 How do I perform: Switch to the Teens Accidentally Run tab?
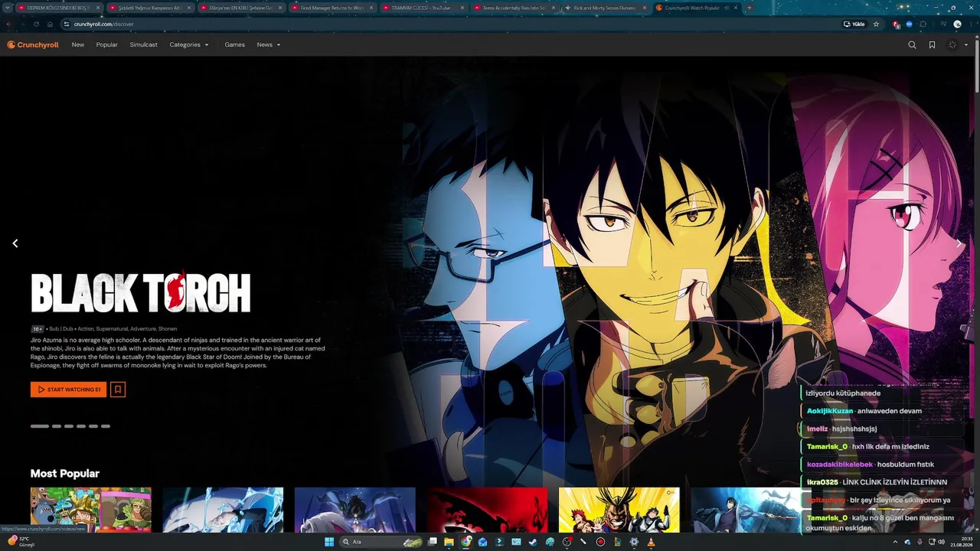514,8
